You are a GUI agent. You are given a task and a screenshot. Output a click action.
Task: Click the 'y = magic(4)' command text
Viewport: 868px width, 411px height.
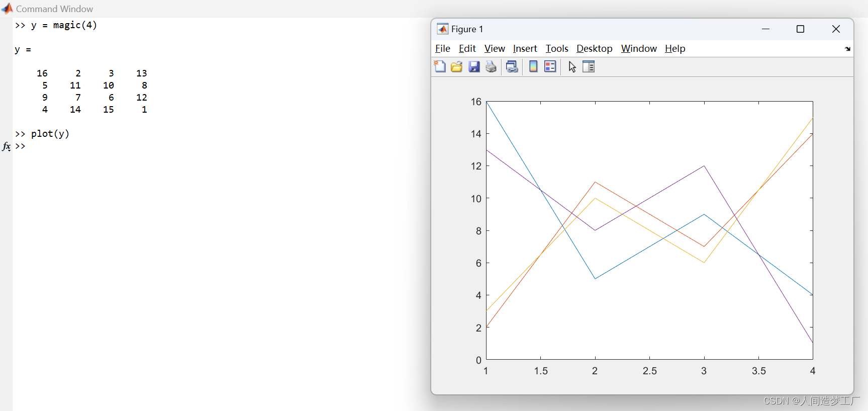(64, 25)
